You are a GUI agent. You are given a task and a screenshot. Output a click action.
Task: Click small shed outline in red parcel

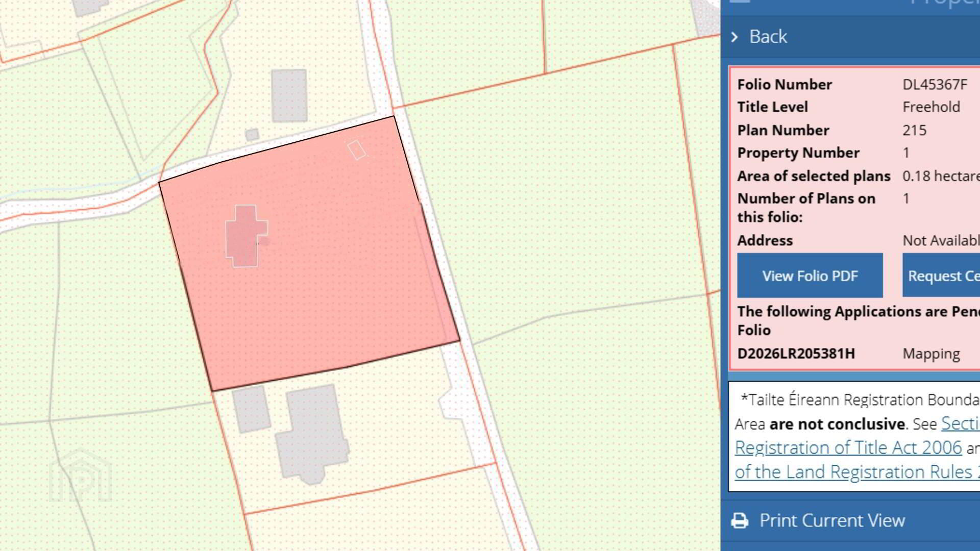(356, 150)
